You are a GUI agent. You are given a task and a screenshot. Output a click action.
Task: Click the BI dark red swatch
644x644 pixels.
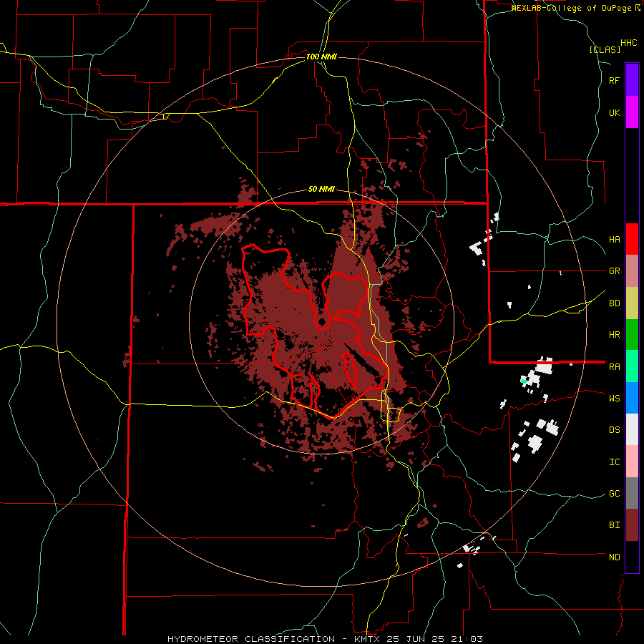632,525
